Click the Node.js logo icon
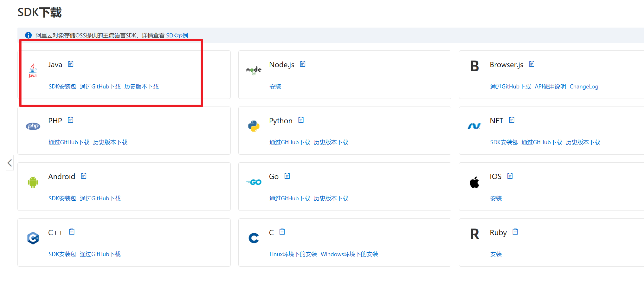This screenshot has height=304, width=644. (x=254, y=70)
